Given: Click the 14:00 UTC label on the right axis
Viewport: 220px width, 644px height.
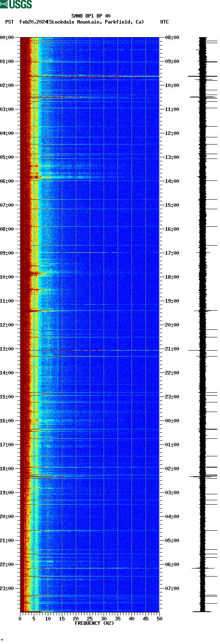Looking at the screenshot, I should pyautogui.click(x=172, y=181).
